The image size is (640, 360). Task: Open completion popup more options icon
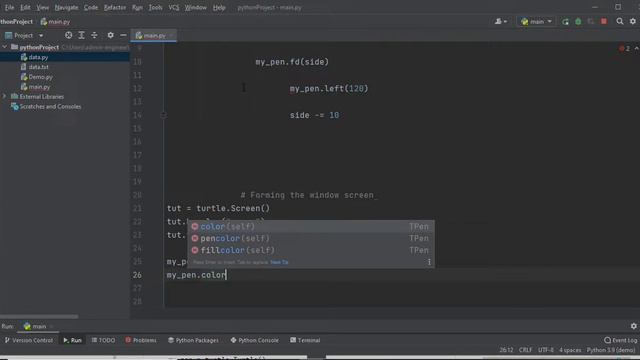pos(429,262)
